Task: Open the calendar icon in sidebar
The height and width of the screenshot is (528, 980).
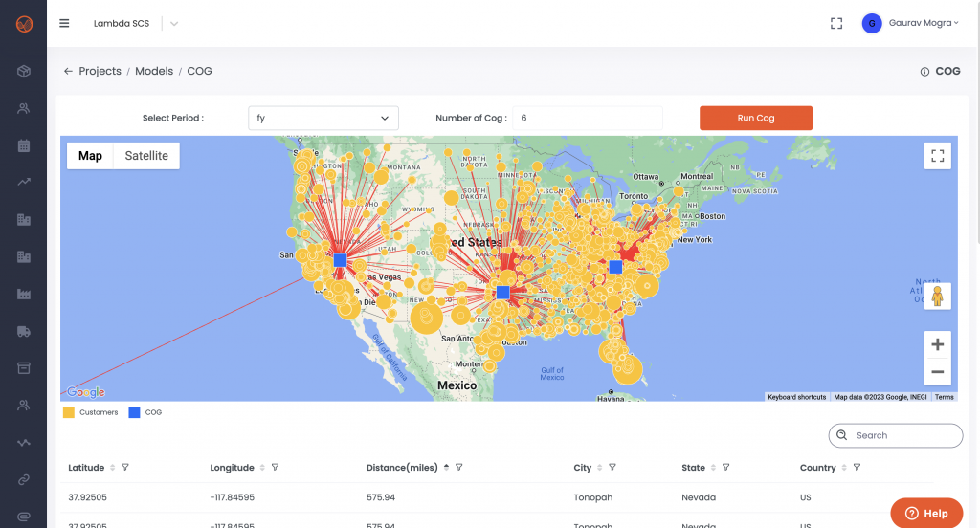Action: pos(24,145)
